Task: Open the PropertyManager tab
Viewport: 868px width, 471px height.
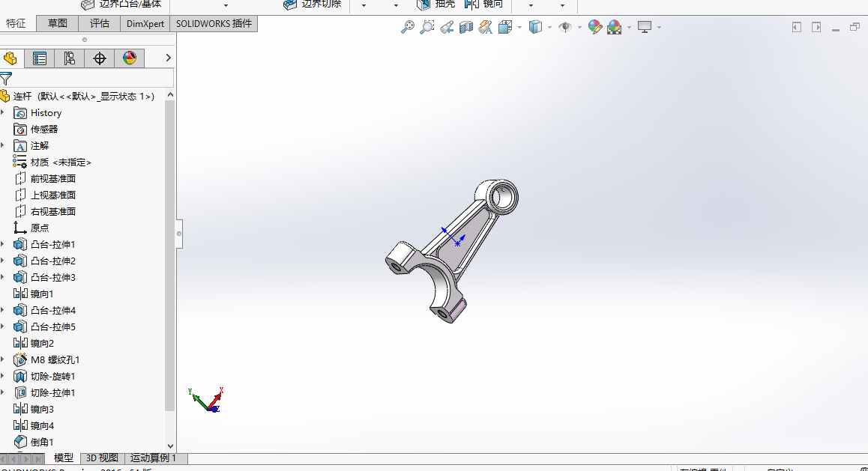Action: pos(39,58)
